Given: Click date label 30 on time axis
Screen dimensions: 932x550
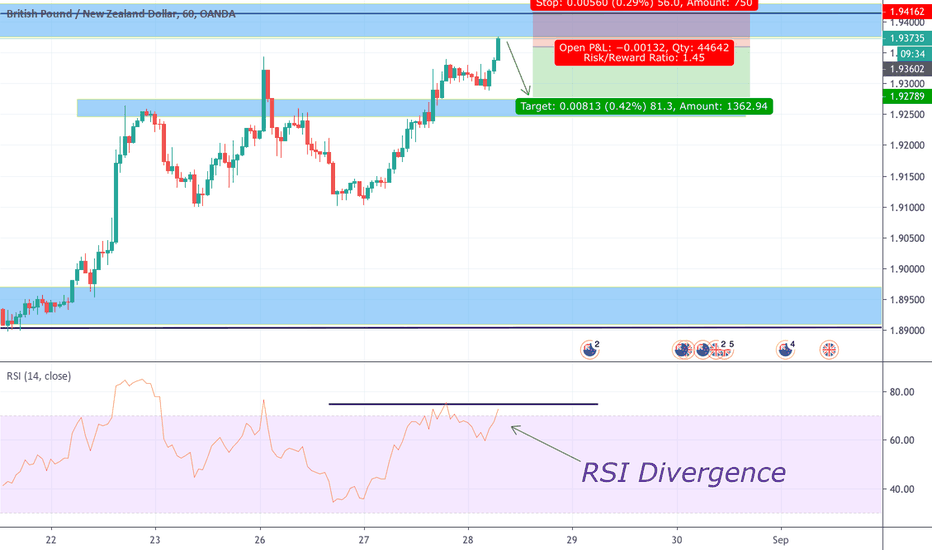Looking at the screenshot, I should click(676, 540).
